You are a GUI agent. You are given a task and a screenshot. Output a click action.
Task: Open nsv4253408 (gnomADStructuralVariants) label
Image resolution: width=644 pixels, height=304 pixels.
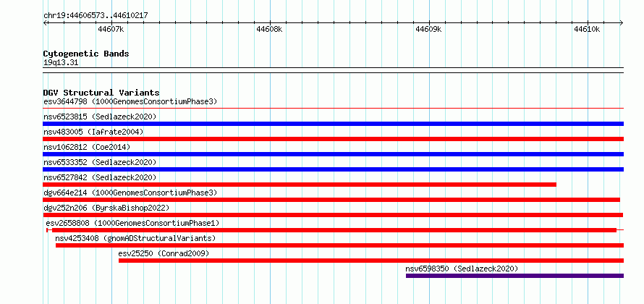135,238
